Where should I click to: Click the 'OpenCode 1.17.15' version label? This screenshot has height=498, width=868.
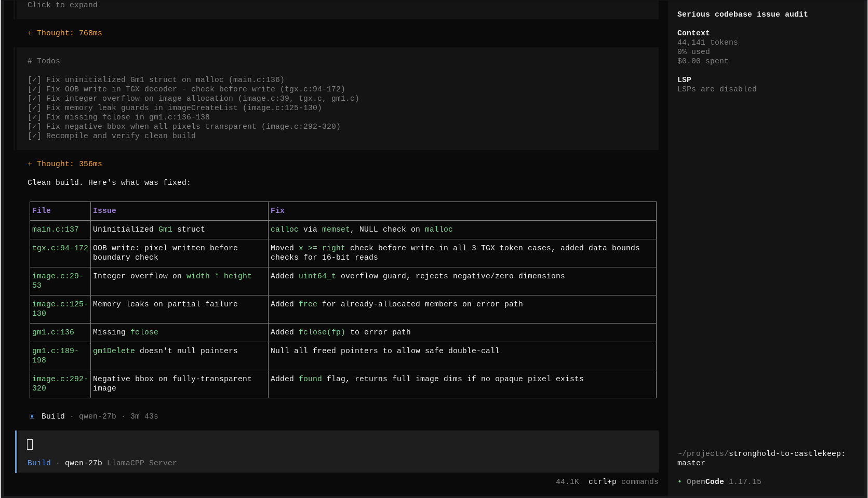724,482
